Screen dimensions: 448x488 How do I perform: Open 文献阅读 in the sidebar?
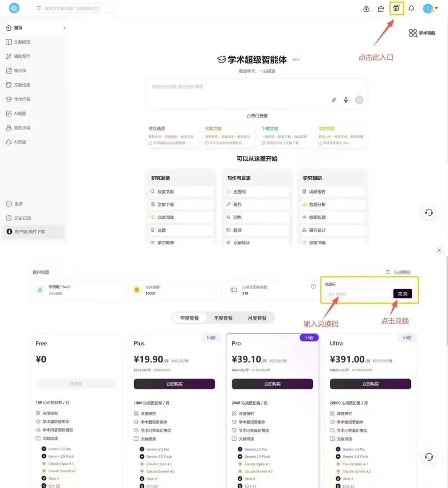pos(22,42)
